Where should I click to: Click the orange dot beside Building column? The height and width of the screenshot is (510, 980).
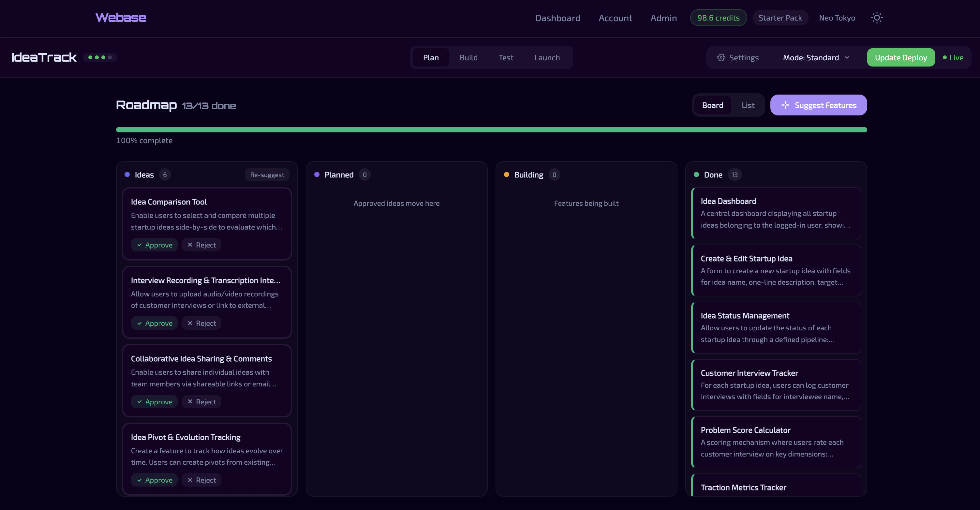coord(506,175)
